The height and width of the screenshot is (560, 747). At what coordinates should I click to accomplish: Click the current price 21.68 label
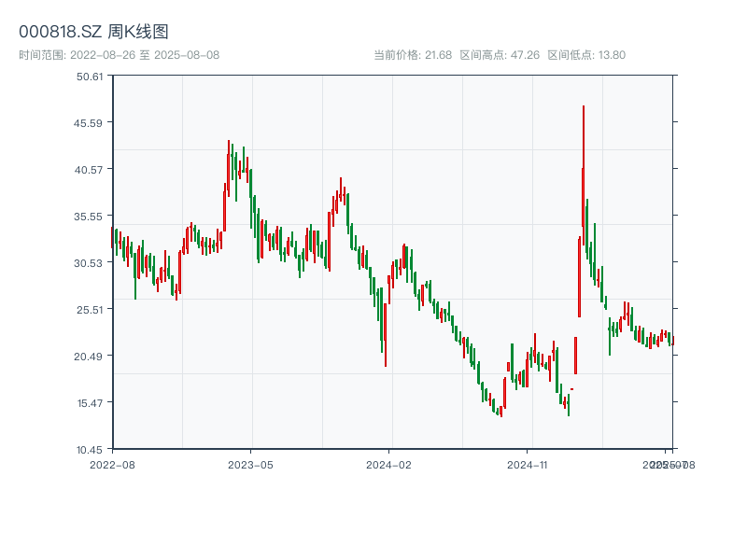[x=413, y=55]
